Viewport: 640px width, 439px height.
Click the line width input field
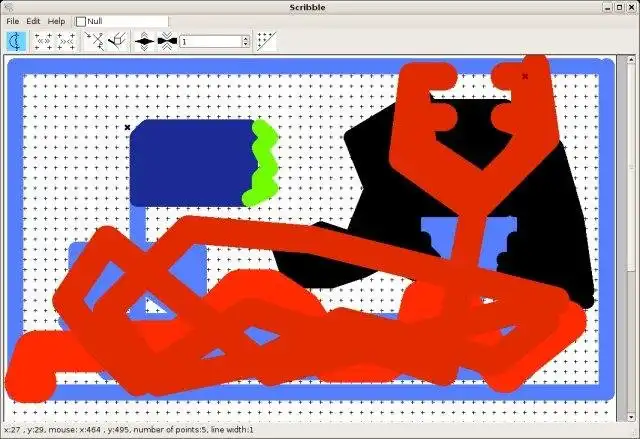211,42
